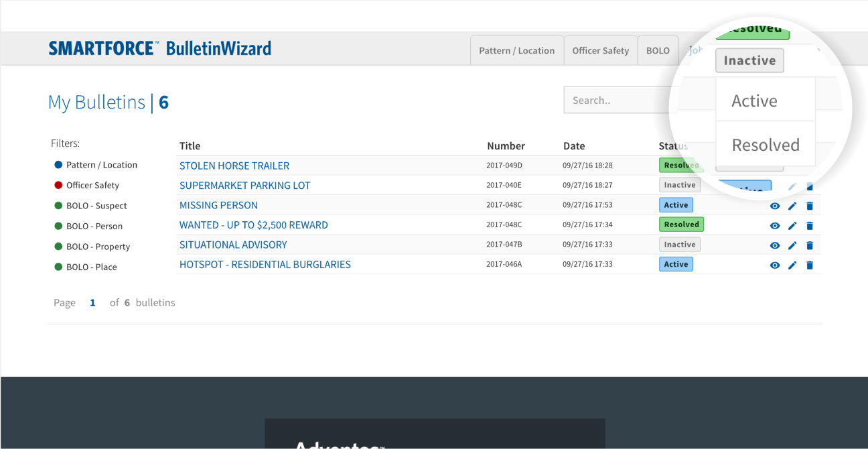
Task: Delete the MISSING PERSON bulletin with the trash icon
Action: (x=810, y=206)
